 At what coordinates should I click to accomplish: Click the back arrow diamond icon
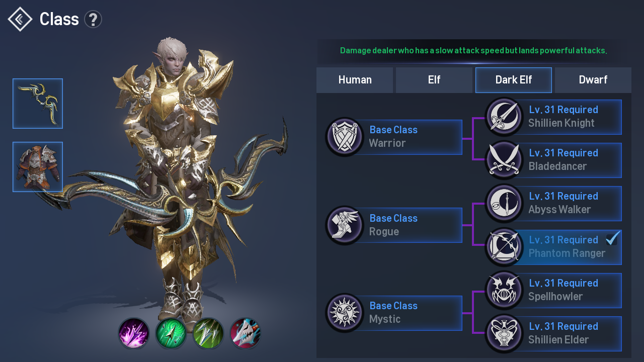20,19
